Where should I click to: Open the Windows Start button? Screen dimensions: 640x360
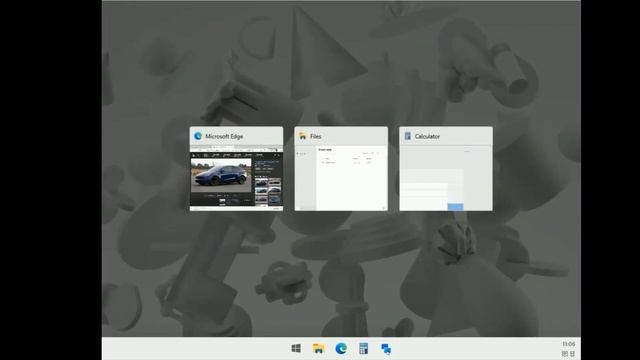(296, 348)
